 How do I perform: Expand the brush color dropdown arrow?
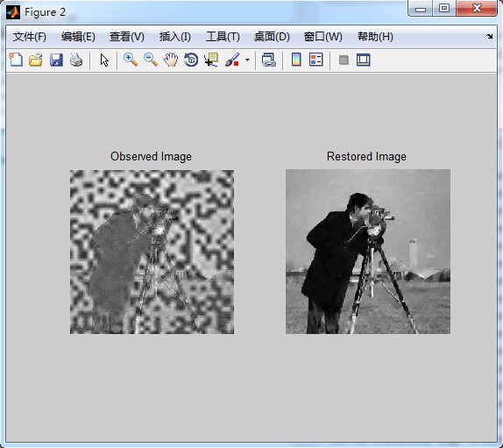pyautogui.click(x=247, y=60)
